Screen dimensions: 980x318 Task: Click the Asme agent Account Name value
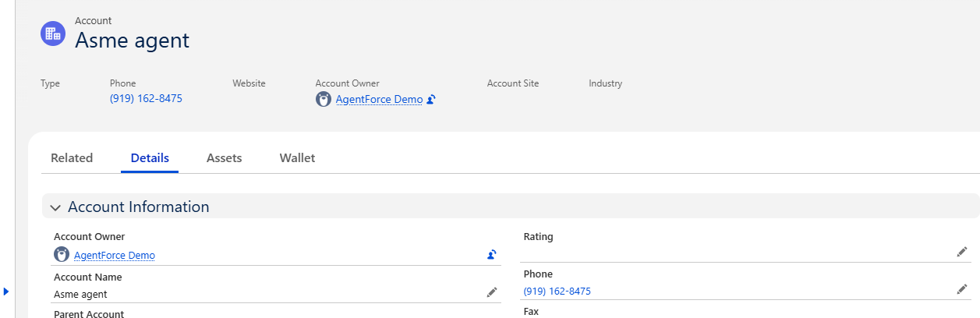click(80, 295)
